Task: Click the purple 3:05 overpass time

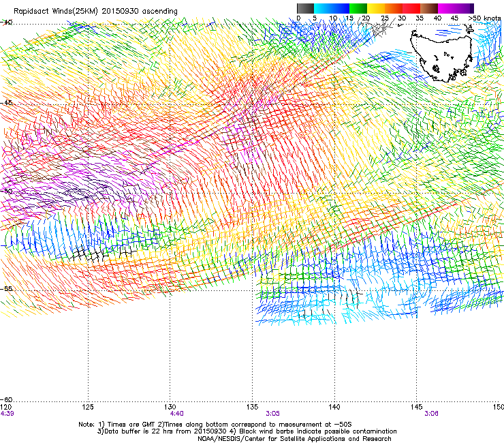Action: [x=272, y=414]
